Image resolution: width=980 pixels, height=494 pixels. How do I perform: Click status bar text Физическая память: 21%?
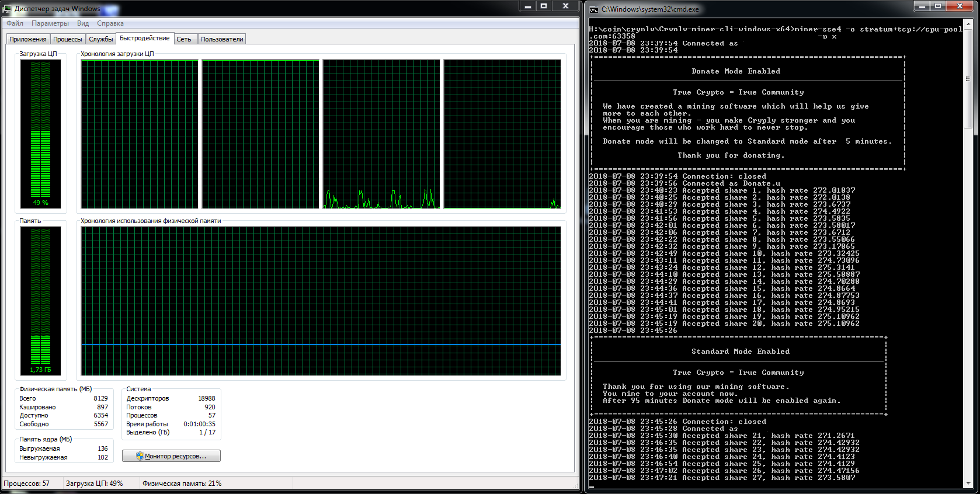tap(182, 483)
